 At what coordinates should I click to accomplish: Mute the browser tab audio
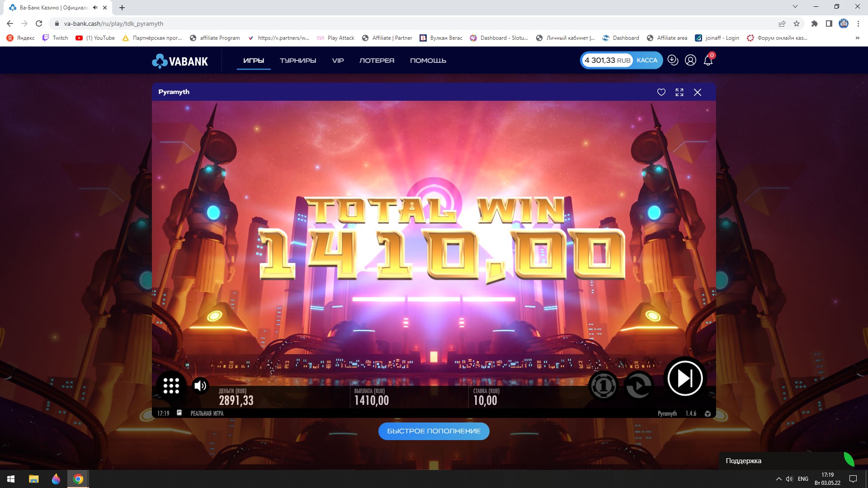(95, 8)
